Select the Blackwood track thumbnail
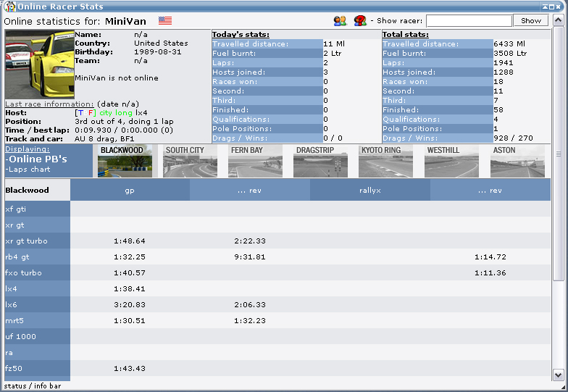The image size is (568, 392). [125, 161]
